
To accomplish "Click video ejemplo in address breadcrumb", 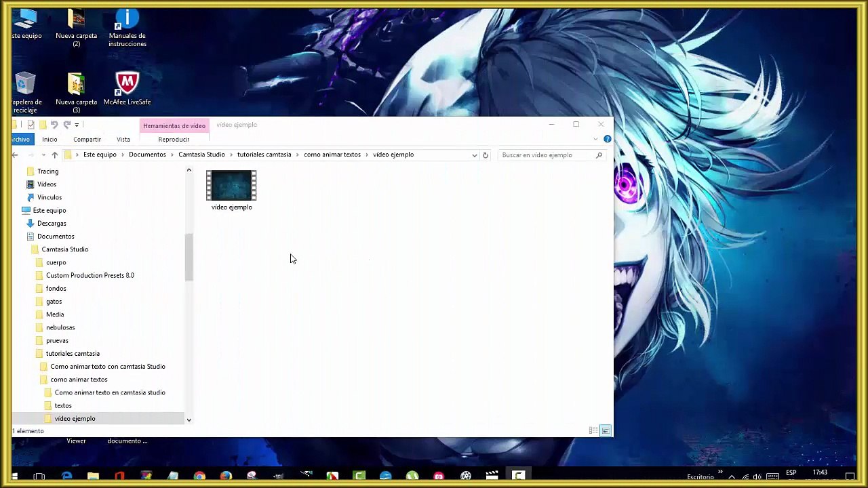I will (x=393, y=155).
